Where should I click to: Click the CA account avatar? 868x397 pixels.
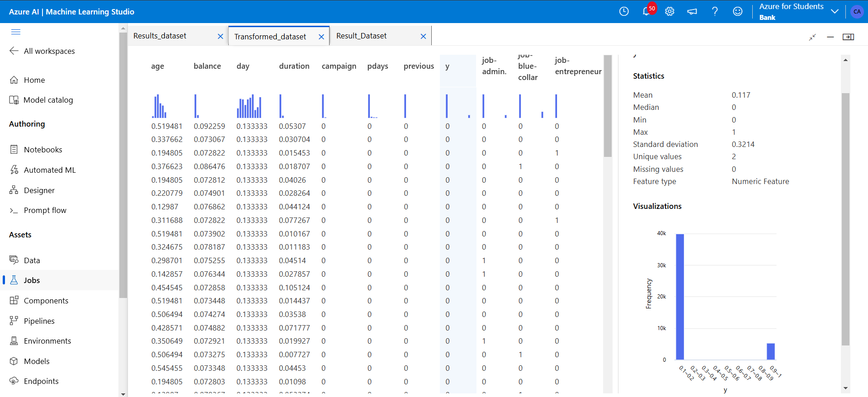point(857,12)
